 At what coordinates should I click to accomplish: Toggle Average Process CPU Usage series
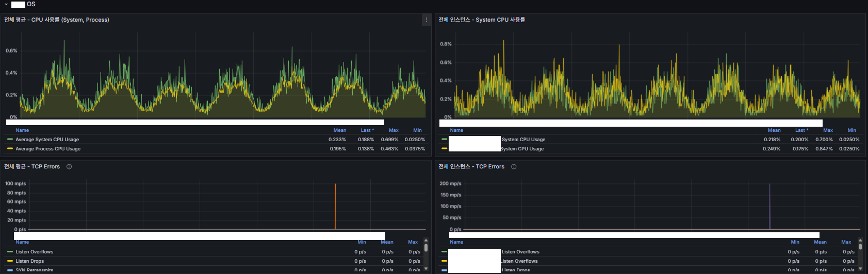[48, 149]
